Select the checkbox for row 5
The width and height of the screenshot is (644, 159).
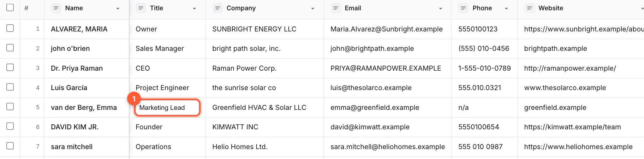tap(10, 106)
